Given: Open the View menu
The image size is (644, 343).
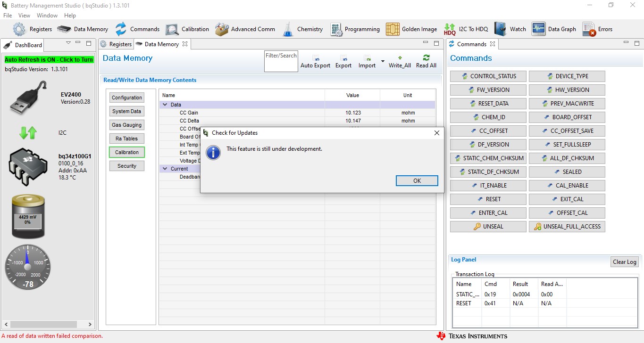Looking at the screenshot, I should tap(25, 16).
